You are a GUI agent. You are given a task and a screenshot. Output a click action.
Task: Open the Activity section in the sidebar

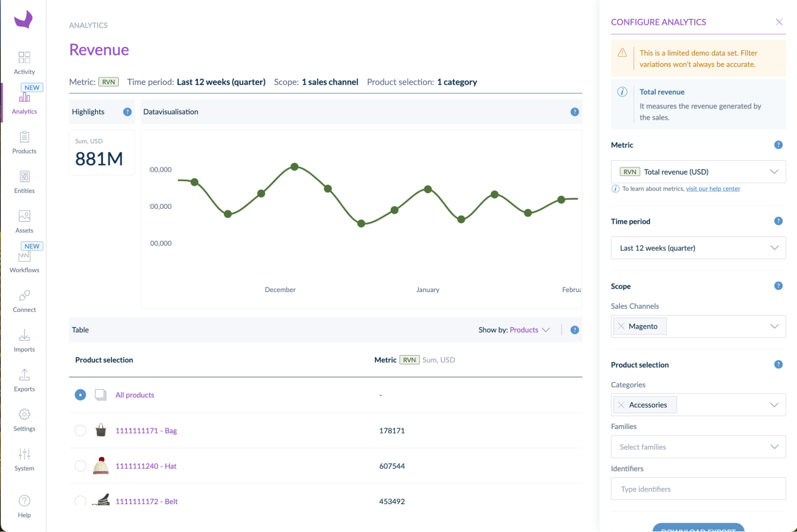[x=24, y=62]
